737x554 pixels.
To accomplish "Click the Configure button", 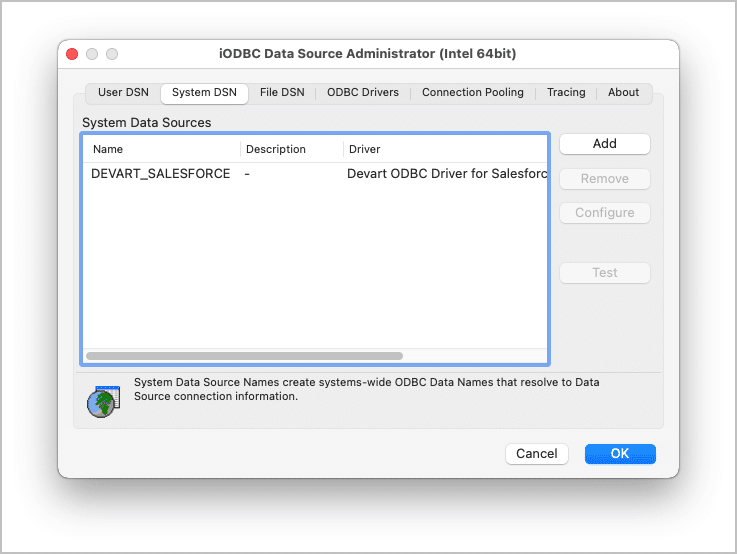I will (x=604, y=213).
